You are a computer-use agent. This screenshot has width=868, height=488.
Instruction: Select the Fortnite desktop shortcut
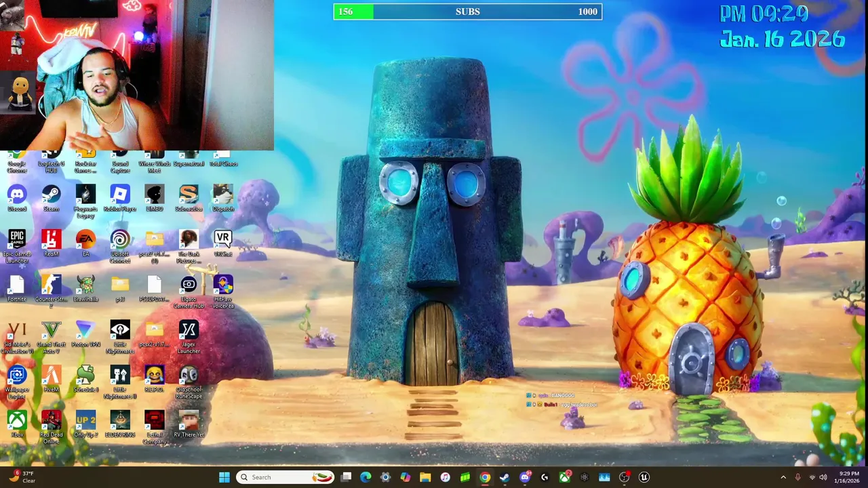click(17, 288)
